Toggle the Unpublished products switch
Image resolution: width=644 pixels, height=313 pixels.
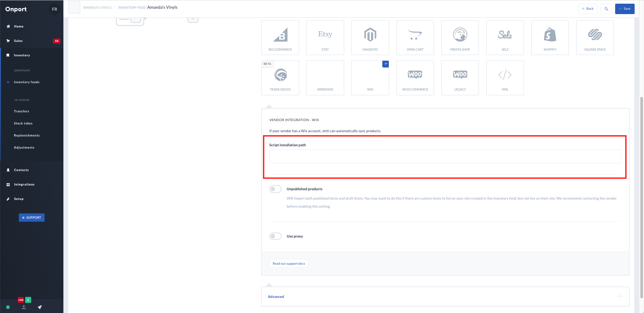[275, 189]
